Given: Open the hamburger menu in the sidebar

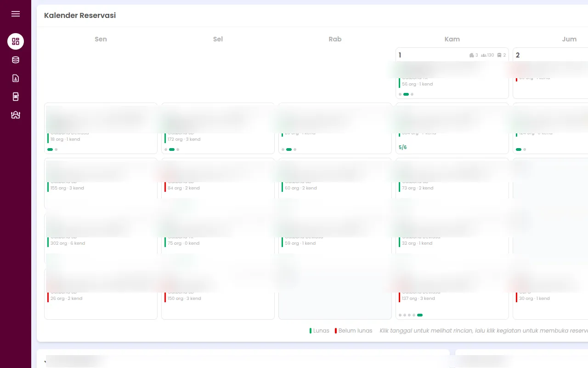Looking at the screenshot, I should [x=16, y=14].
